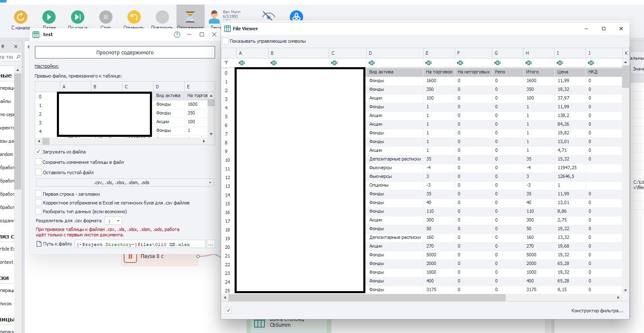Image resolution: width=644 pixels, height=333 pixels.
Task: Click 'Просмотр содержимого' button
Action: (x=125, y=52)
